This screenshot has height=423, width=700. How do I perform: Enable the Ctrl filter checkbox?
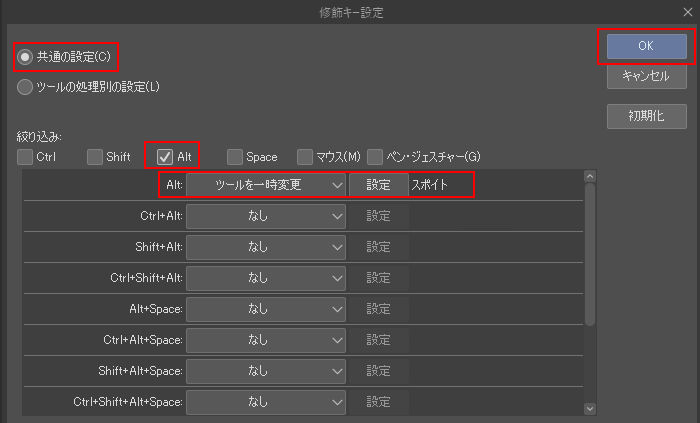25,157
